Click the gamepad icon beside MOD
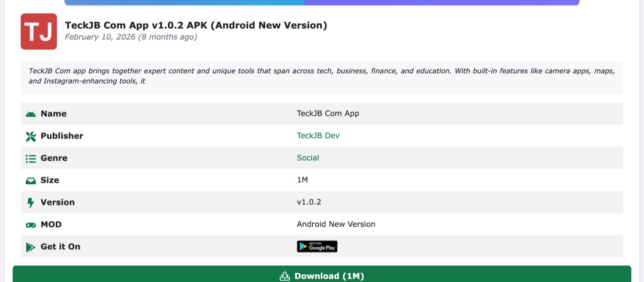The width and height of the screenshot is (644, 282). tap(31, 225)
